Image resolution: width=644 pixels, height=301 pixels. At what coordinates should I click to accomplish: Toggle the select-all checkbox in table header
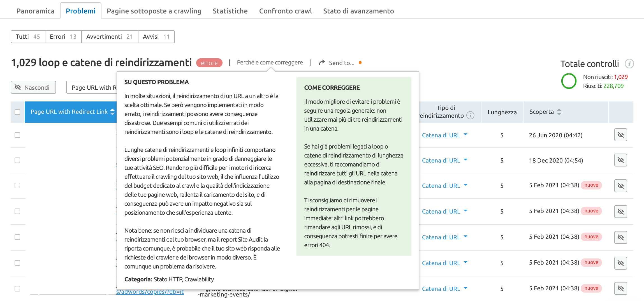[17, 112]
